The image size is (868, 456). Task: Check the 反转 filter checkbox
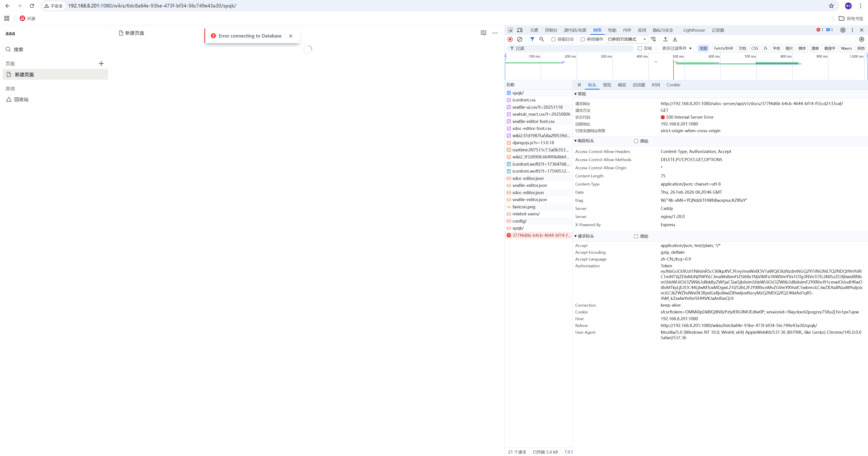(x=639, y=49)
